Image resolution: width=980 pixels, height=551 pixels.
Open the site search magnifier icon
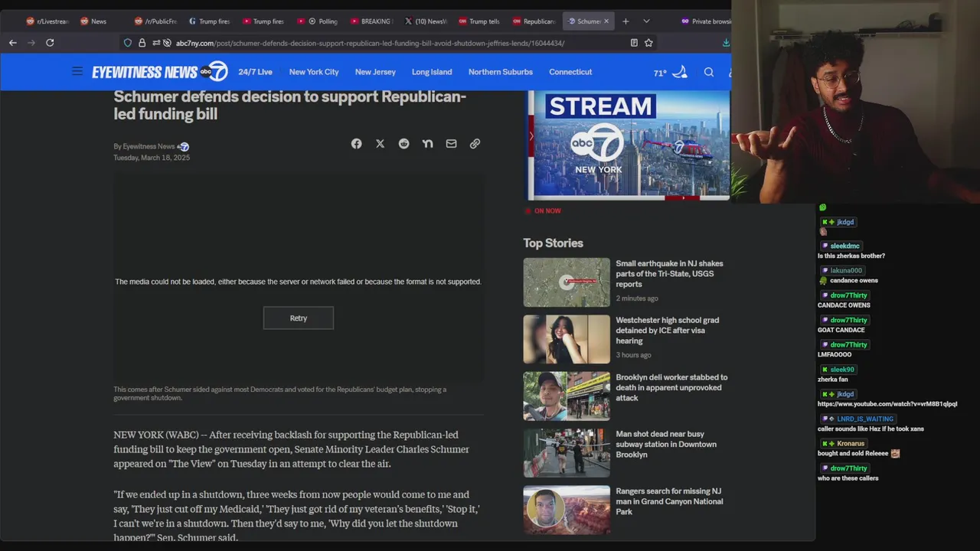[709, 72]
